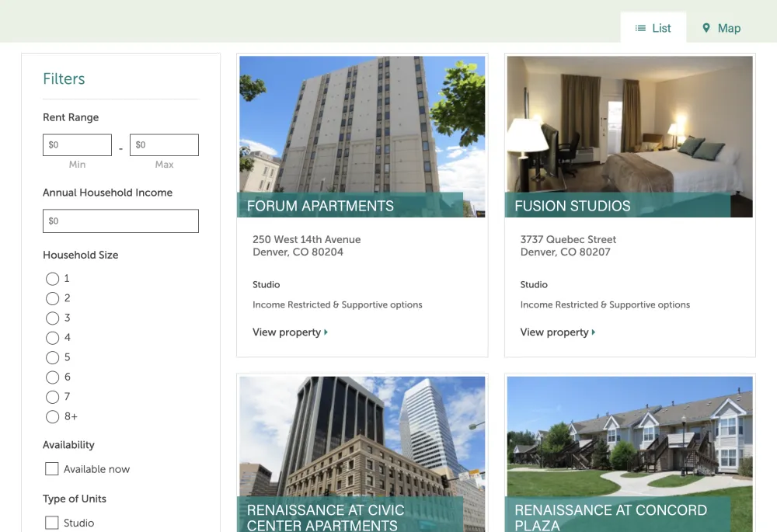Screen dimensions: 777x532
Task: Open Renaissance at Concord Plaza photo
Action: point(629,435)
